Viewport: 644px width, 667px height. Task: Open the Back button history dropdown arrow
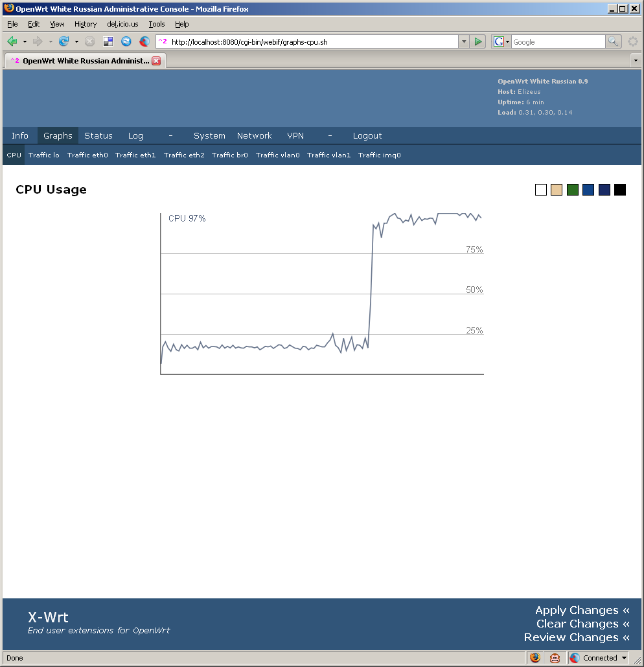[x=25, y=41]
